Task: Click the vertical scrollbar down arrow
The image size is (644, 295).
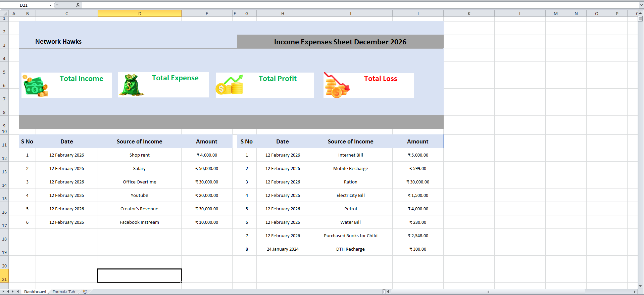Action: point(640,286)
